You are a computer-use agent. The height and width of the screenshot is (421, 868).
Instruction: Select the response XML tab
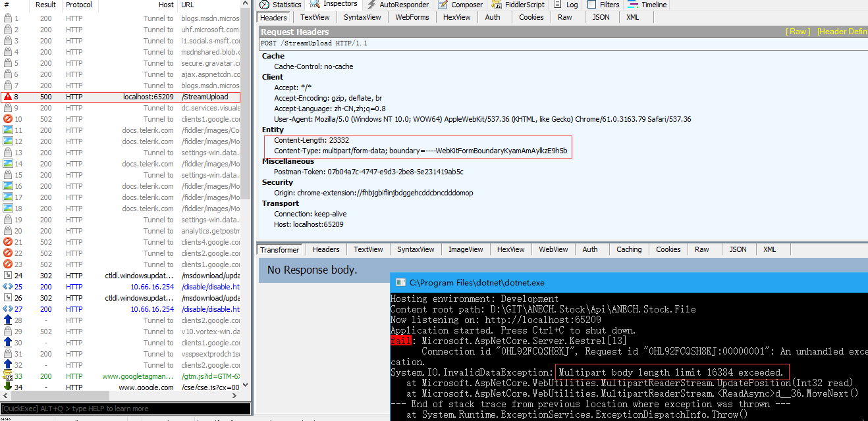coord(770,250)
